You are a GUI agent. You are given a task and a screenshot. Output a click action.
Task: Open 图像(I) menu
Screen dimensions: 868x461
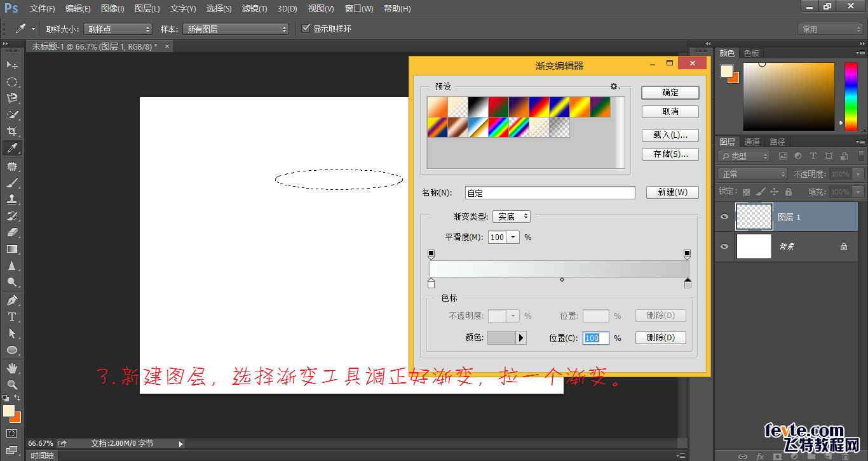click(x=112, y=9)
